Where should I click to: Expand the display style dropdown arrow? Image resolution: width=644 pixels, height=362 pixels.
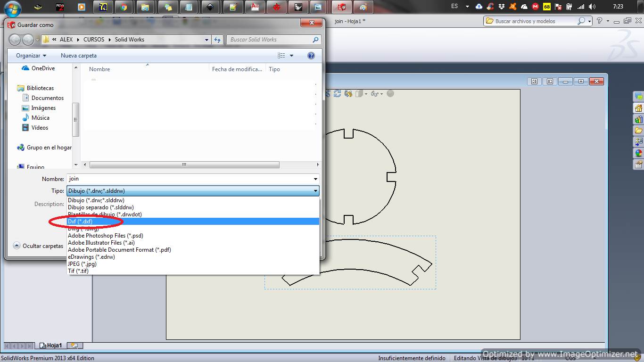365,93
